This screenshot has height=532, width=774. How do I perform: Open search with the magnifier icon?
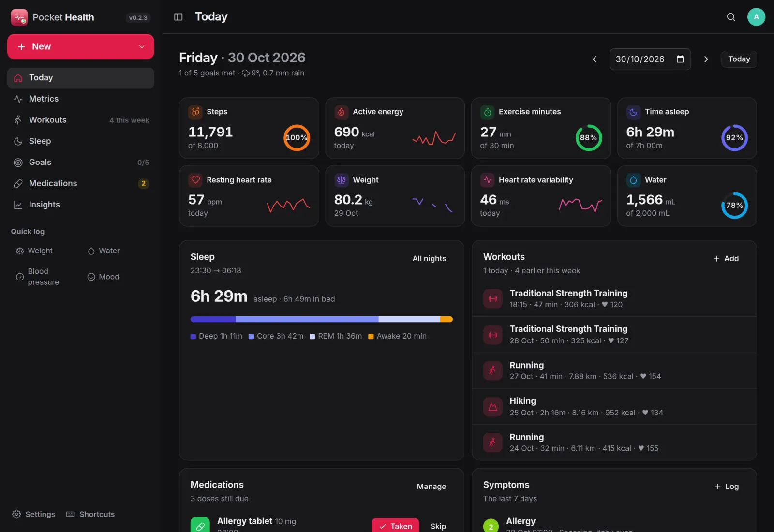[731, 17]
